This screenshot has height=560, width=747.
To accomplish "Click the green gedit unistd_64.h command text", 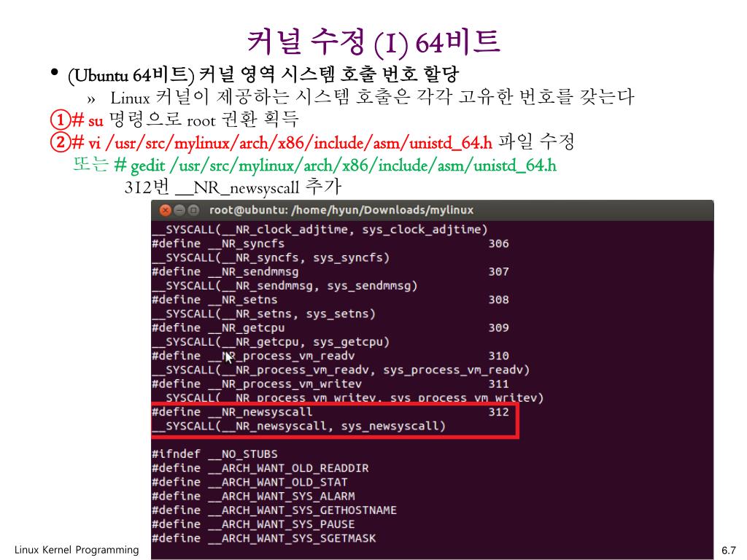I will 336,166.
